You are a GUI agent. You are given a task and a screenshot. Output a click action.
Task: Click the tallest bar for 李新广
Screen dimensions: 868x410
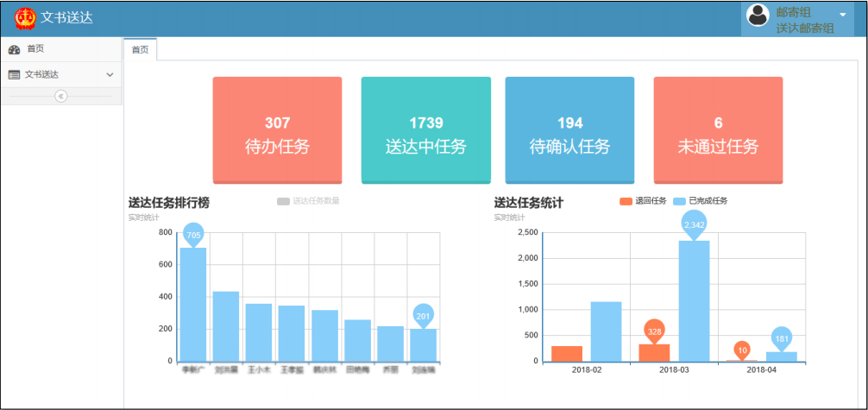click(193, 305)
